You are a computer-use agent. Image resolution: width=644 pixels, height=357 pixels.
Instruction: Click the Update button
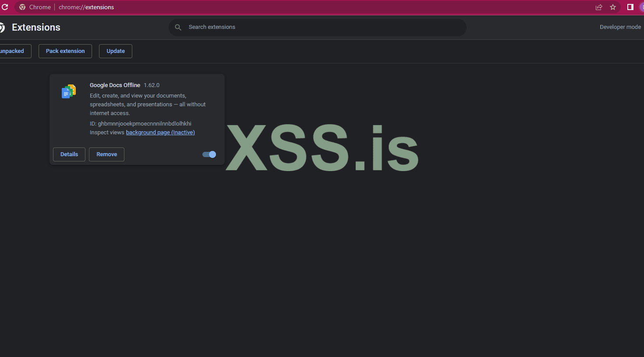click(116, 51)
